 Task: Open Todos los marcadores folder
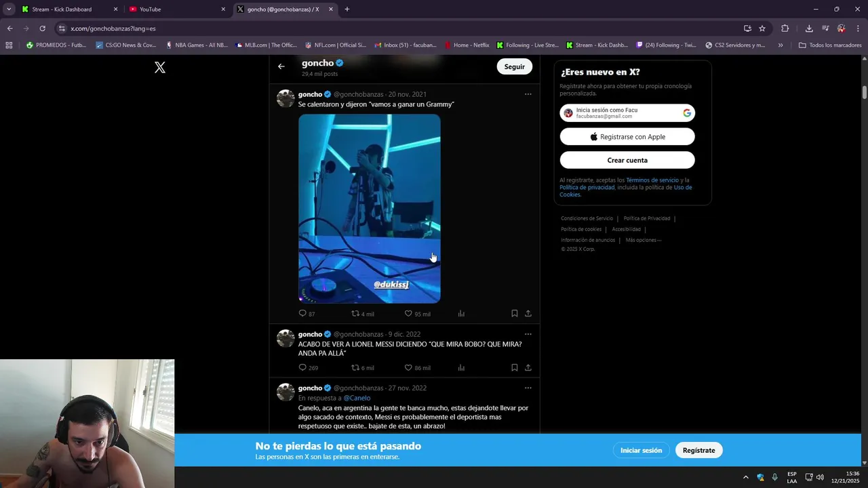point(830,45)
